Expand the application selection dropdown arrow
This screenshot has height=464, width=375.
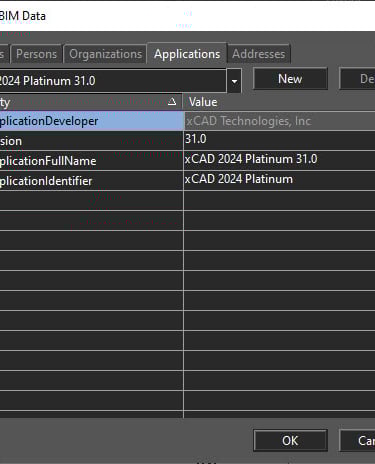pos(234,81)
